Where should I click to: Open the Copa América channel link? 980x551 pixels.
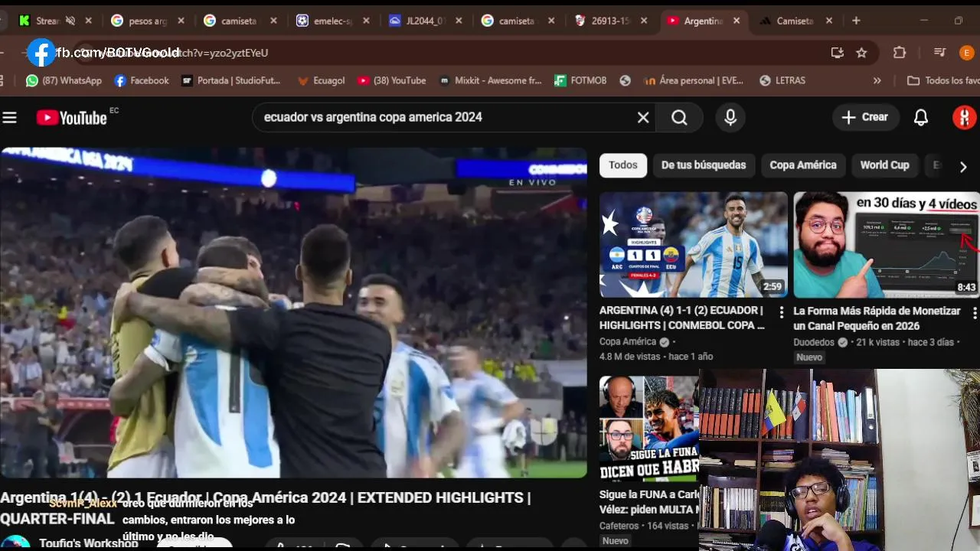pos(627,342)
